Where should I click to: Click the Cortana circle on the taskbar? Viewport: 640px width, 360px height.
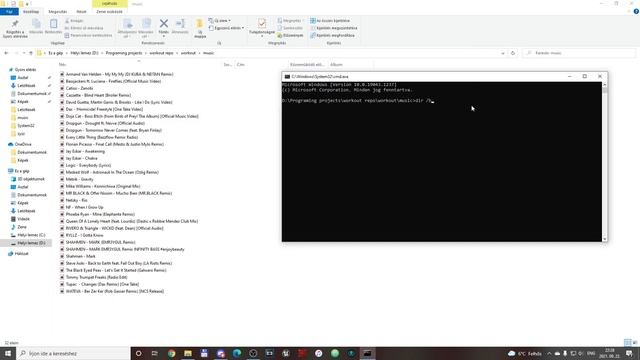click(138, 353)
